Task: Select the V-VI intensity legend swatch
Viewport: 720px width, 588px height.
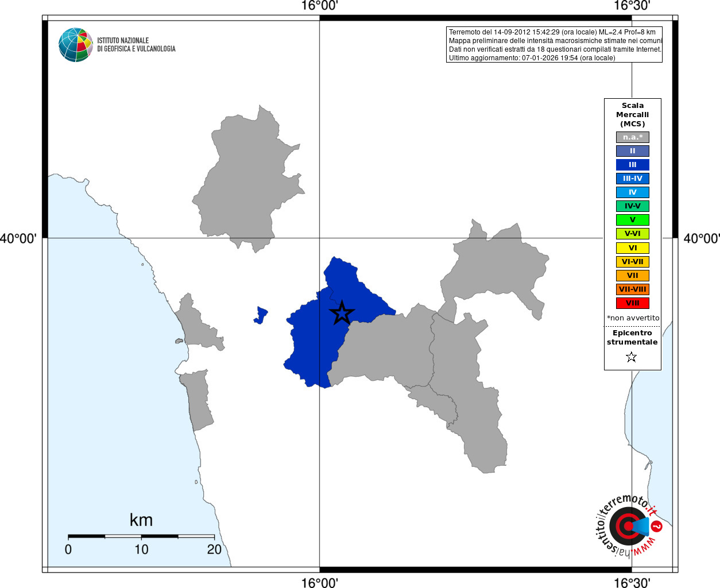Action: [633, 234]
